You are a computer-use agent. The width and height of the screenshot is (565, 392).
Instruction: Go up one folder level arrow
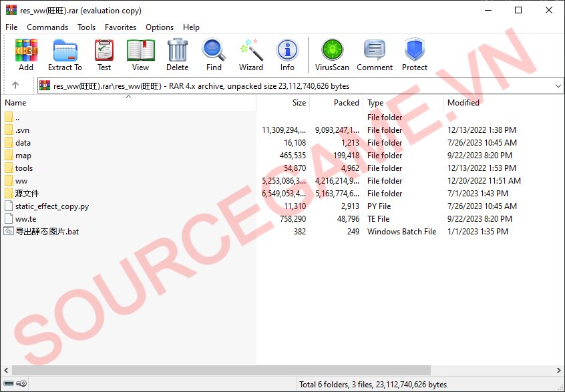pos(15,85)
